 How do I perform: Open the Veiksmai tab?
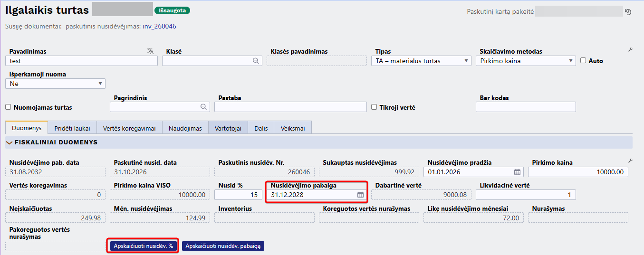tap(293, 128)
